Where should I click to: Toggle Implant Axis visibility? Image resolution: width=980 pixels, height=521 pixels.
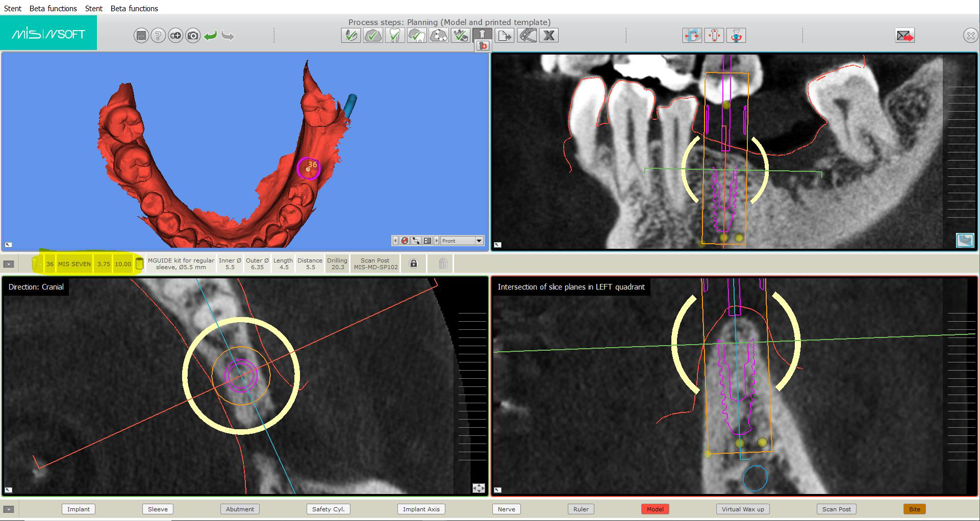pos(421,509)
